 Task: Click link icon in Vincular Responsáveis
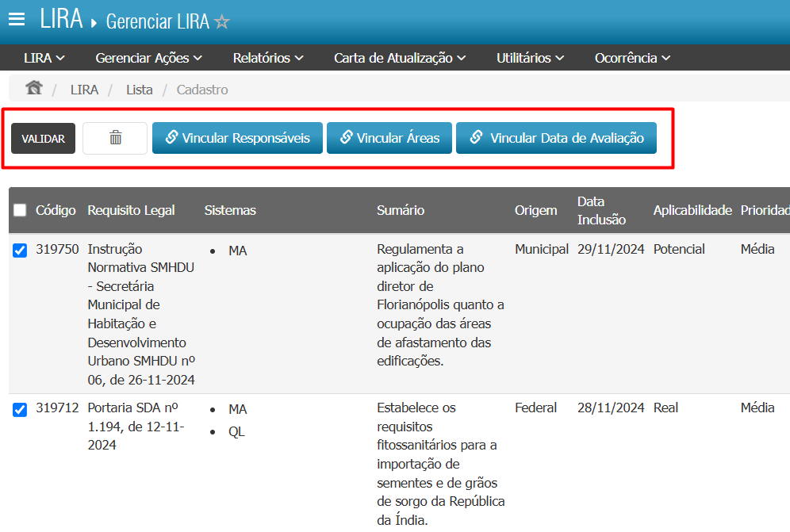[171, 137]
